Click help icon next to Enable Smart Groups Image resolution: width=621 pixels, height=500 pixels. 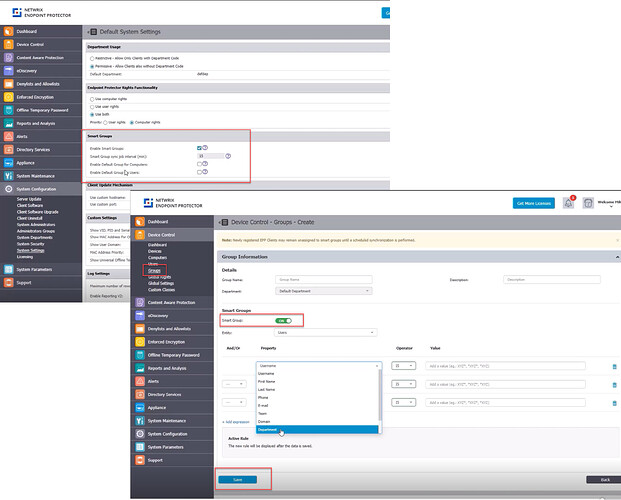[x=208, y=147]
